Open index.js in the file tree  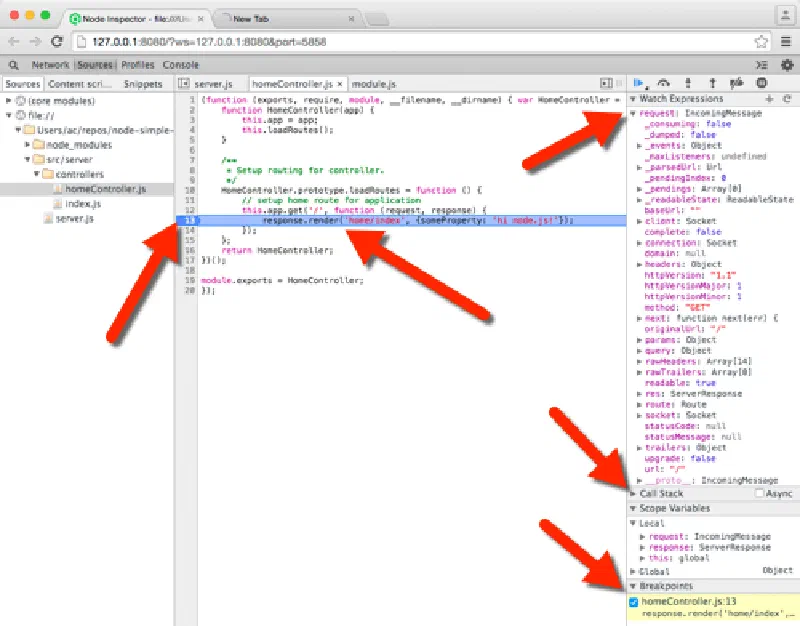coord(83,204)
